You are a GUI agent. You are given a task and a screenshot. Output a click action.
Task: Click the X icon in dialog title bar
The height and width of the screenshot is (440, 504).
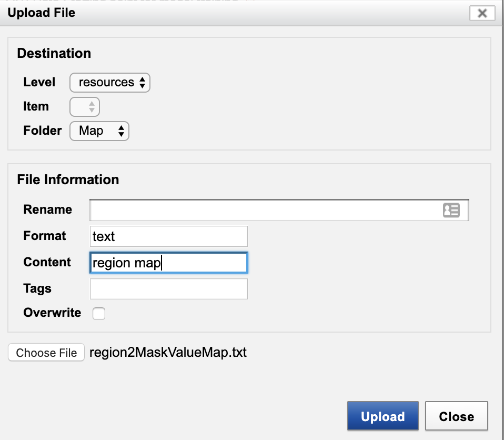coord(482,13)
